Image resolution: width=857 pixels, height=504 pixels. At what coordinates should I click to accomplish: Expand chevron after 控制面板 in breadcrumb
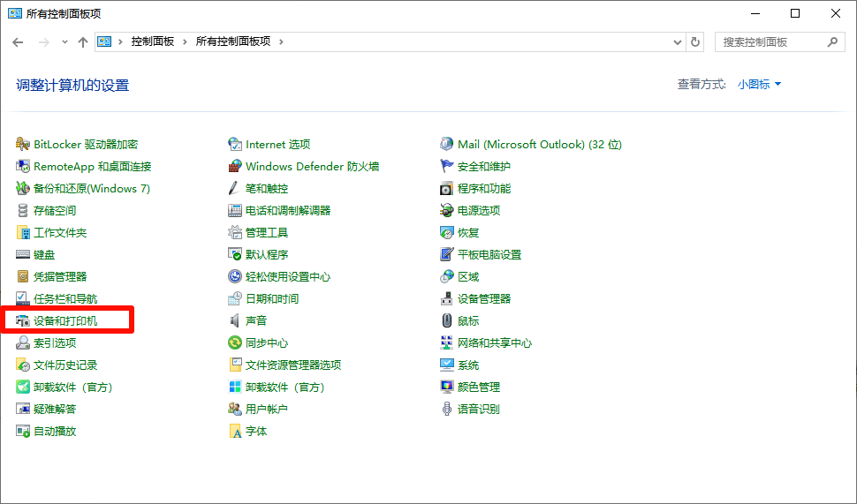tap(185, 41)
